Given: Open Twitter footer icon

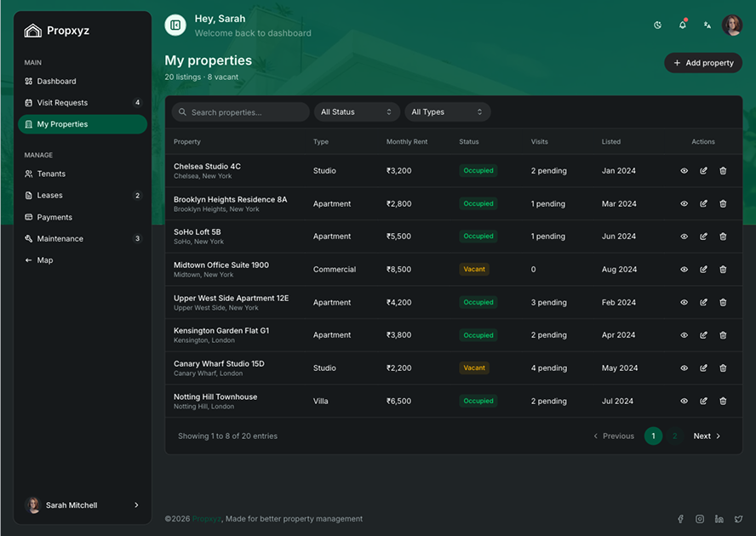Looking at the screenshot, I should 738,519.
